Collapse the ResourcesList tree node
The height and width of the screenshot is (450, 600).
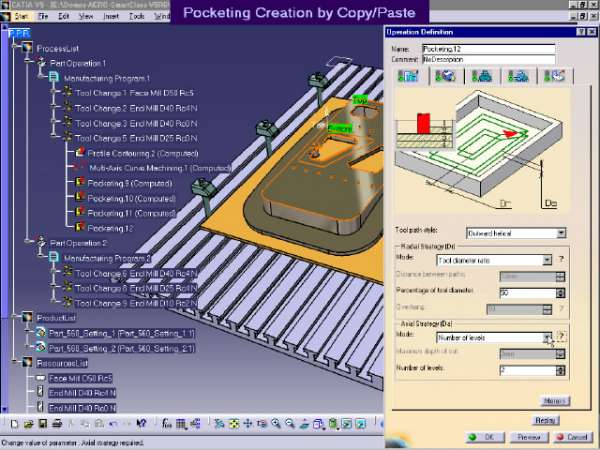[x=15, y=361]
